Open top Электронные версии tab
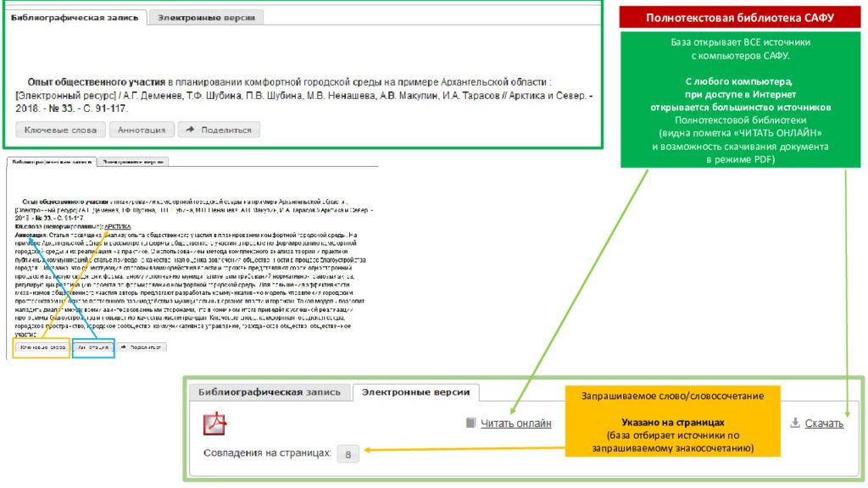868x488 pixels. [207, 18]
